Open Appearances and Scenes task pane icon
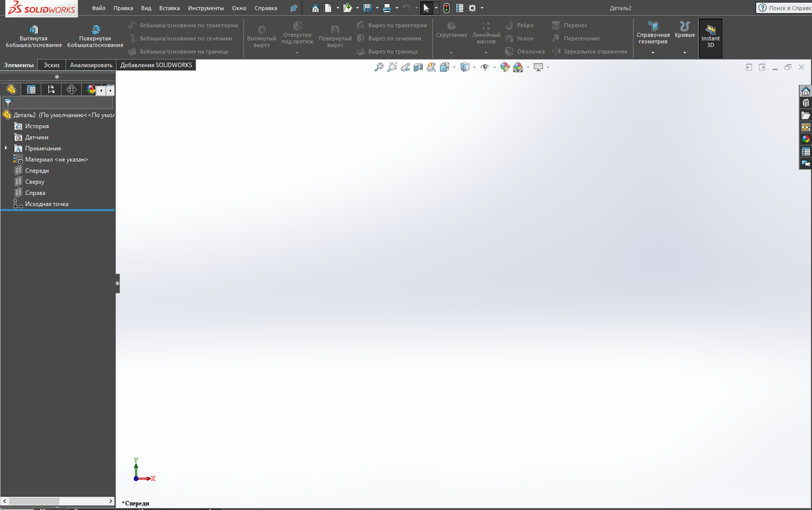 805,140
